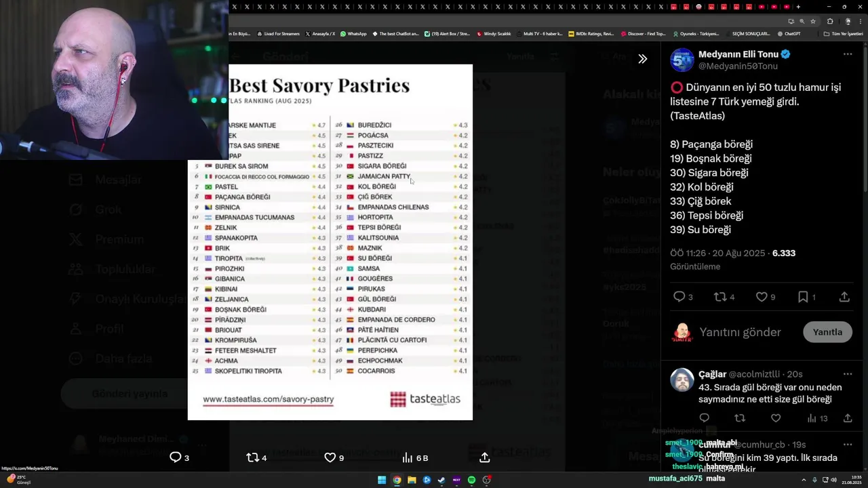This screenshot has height=488, width=868.
Task: Open the Anasayfa / X bookmark
Action: point(320,33)
